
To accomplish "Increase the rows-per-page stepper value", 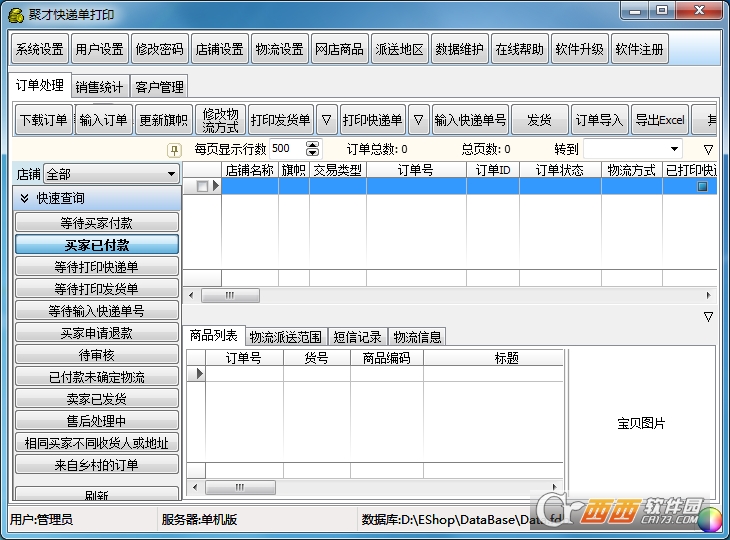I will (x=312, y=145).
